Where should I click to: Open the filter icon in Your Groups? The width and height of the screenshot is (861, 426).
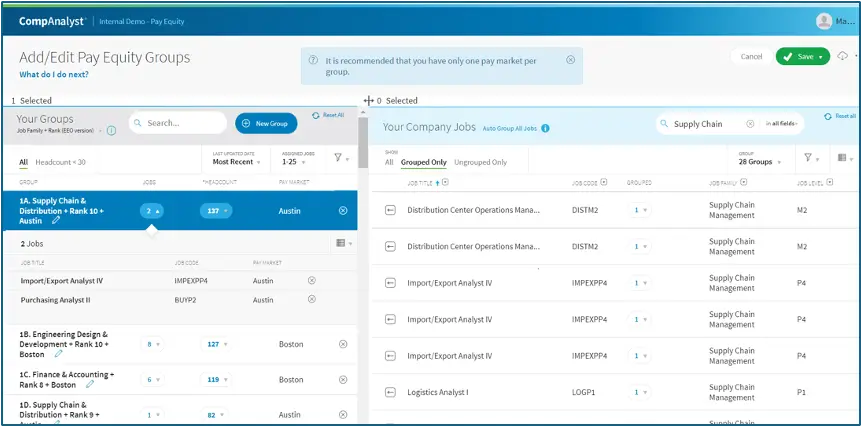(x=337, y=158)
